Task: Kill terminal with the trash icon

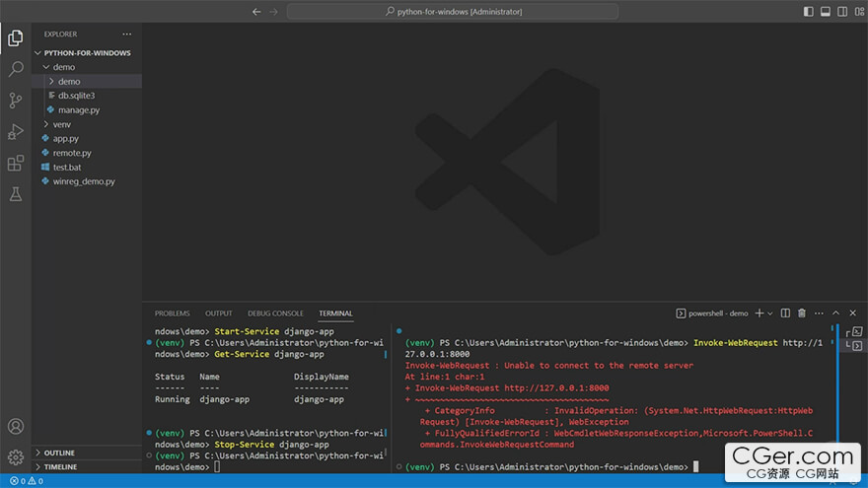Action: click(802, 314)
